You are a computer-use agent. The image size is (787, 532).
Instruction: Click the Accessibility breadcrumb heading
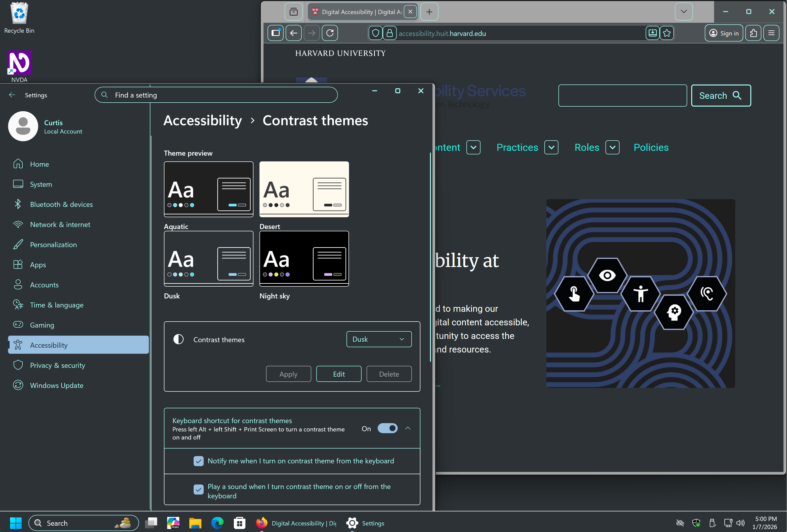click(x=202, y=121)
